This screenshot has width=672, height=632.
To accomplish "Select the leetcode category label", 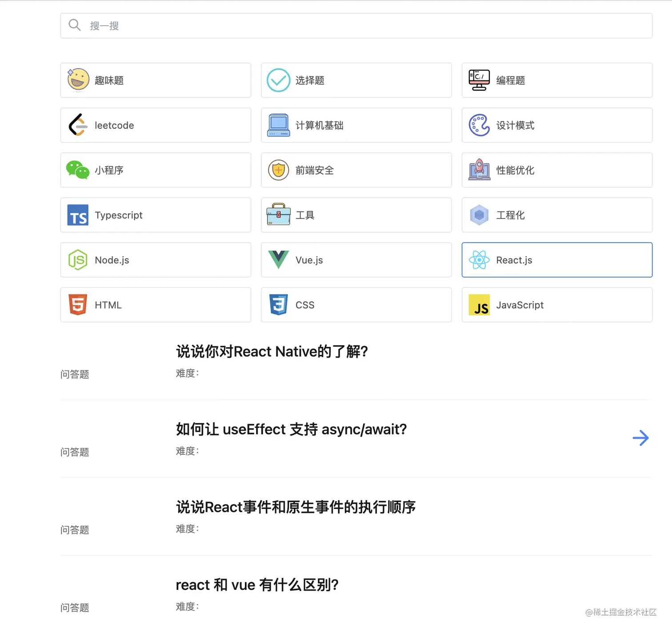I will 114,125.
